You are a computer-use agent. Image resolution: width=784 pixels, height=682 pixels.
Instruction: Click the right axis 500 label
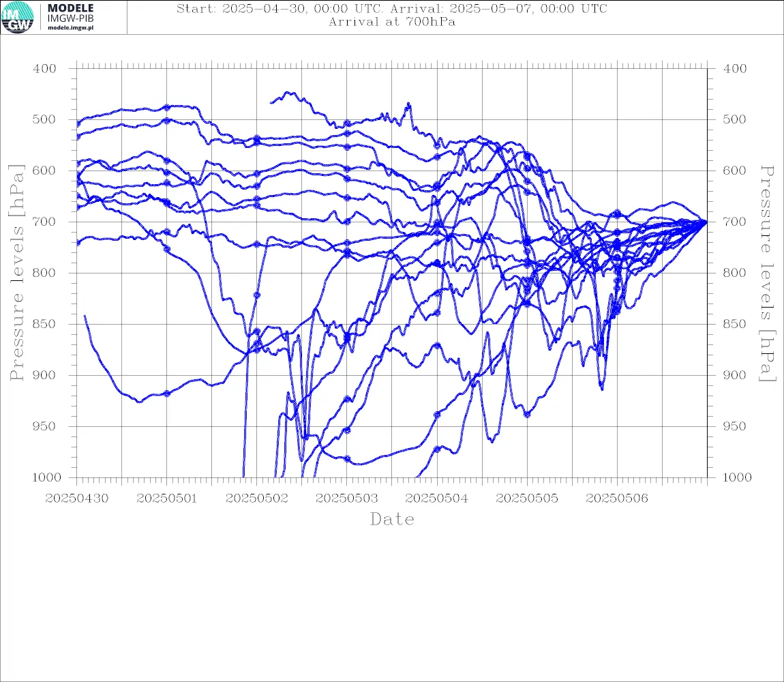pos(734,119)
